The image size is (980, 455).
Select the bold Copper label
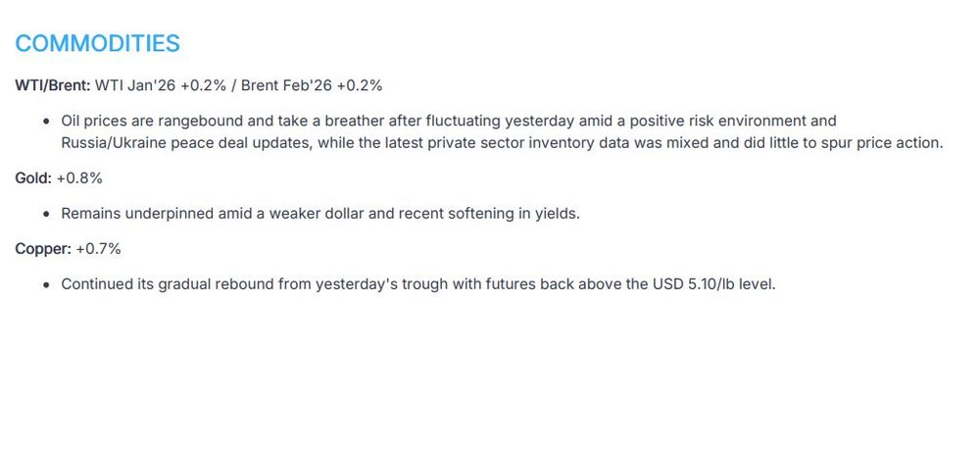[x=43, y=249]
